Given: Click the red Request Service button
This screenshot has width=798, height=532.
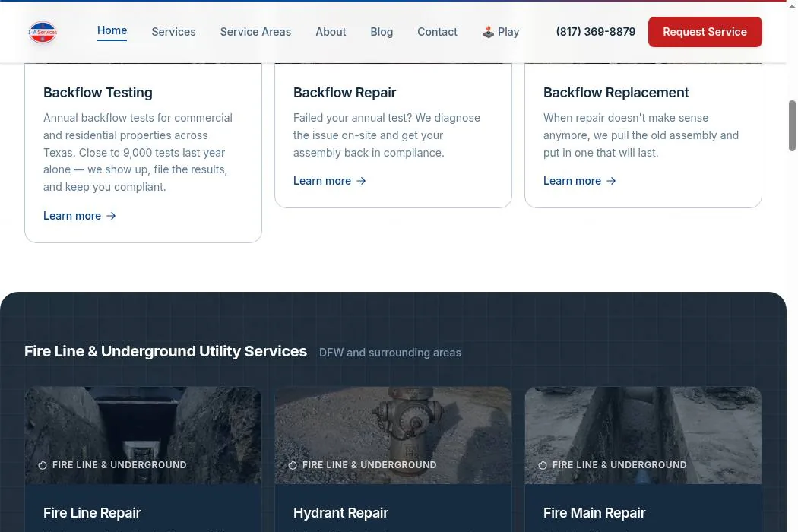Looking at the screenshot, I should [x=705, y=32].
